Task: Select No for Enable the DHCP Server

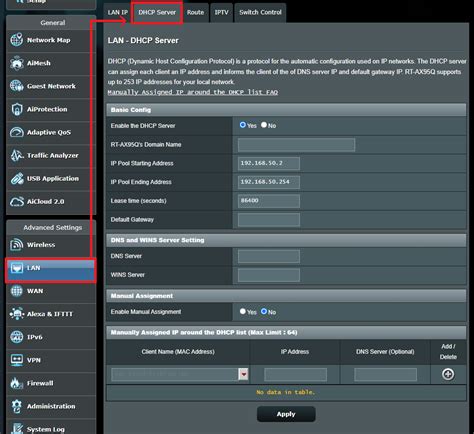Action: pos(264,125)
